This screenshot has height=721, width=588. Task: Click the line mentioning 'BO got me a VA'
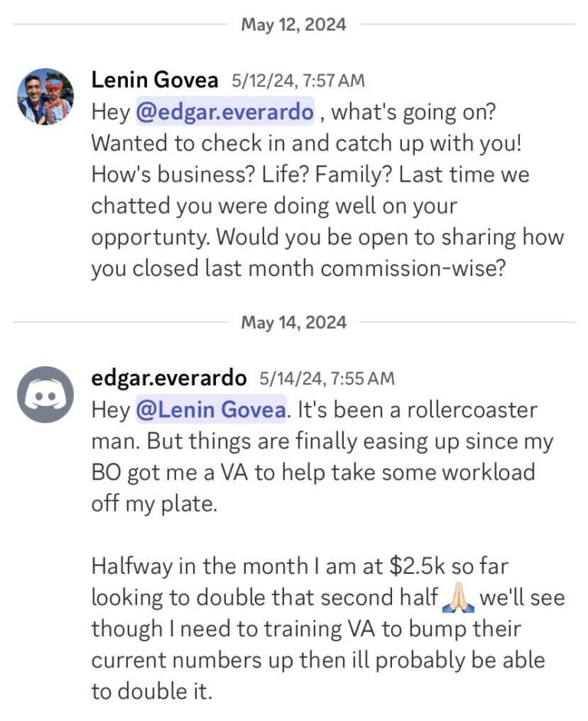[313, 472]
